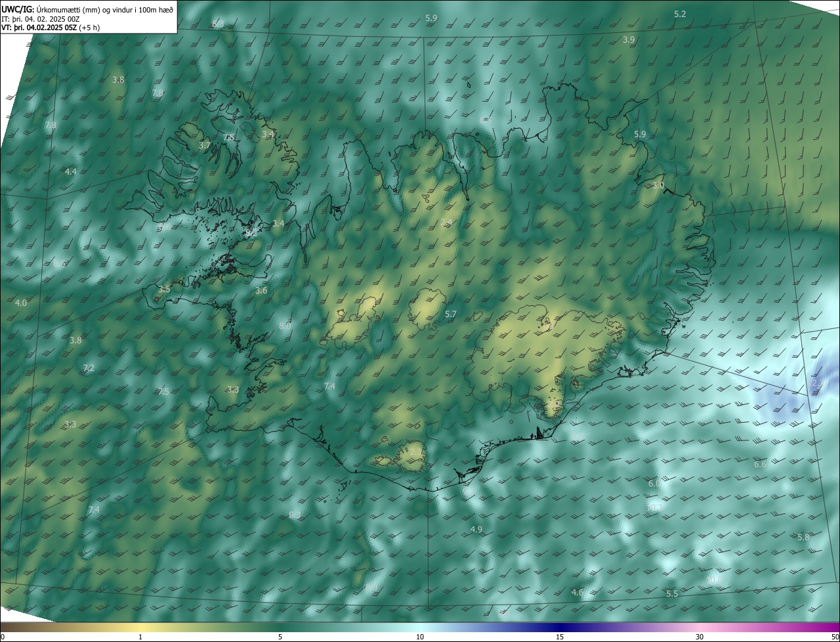Click the 30 tick on the color scale
This screenshot has width=840, height=642.
[x=700, y=637]
